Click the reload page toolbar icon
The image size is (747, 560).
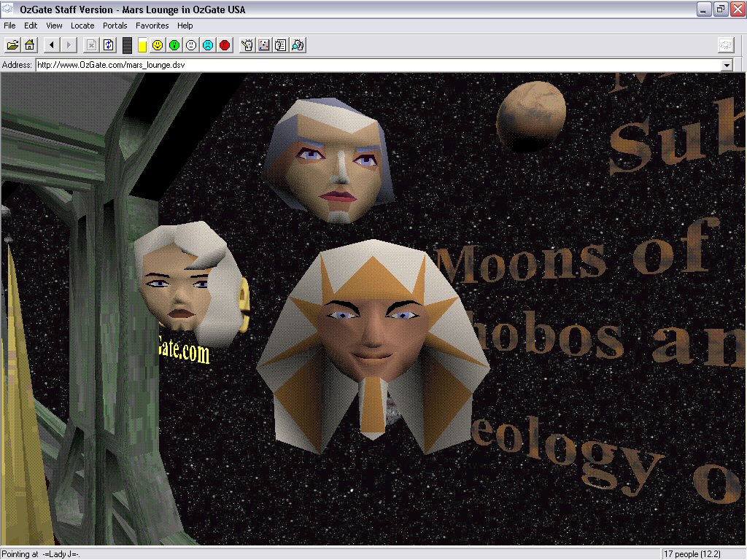109,45
